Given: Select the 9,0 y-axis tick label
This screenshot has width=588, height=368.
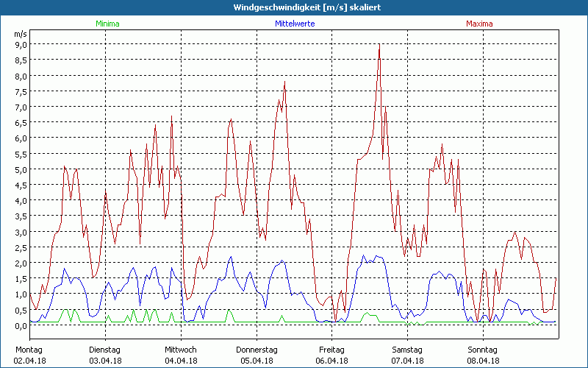Looking at the screenshot, I should point(21,44).
